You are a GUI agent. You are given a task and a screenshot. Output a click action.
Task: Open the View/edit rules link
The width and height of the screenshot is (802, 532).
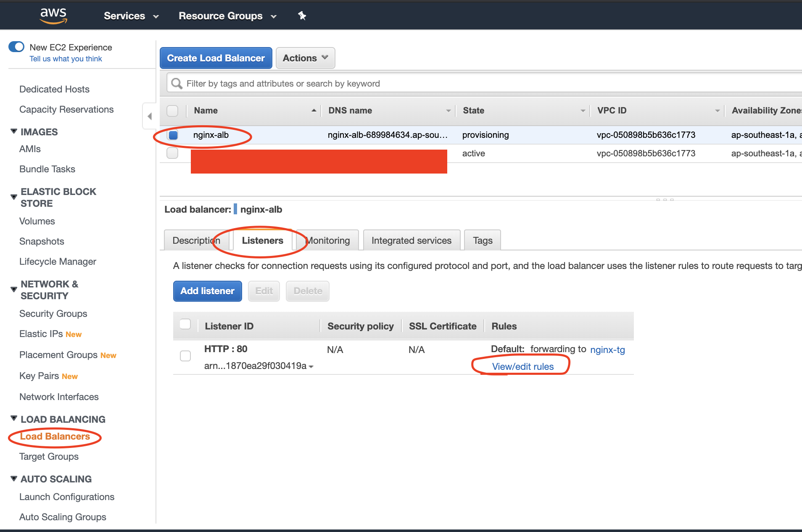pyautogui.click(x=522, y=366)
